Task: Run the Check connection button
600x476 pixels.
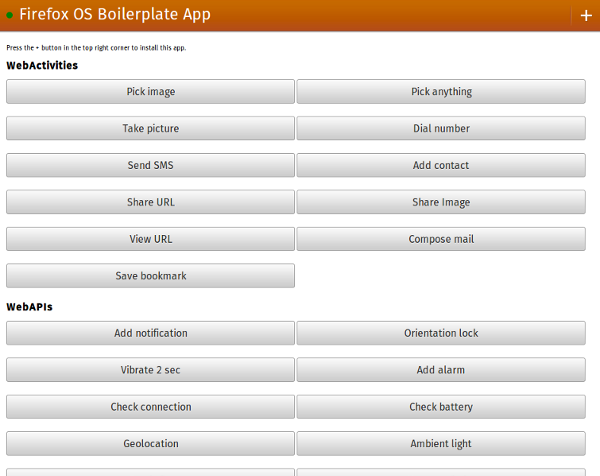Action: pyautogui.click(x=150, y=408)
